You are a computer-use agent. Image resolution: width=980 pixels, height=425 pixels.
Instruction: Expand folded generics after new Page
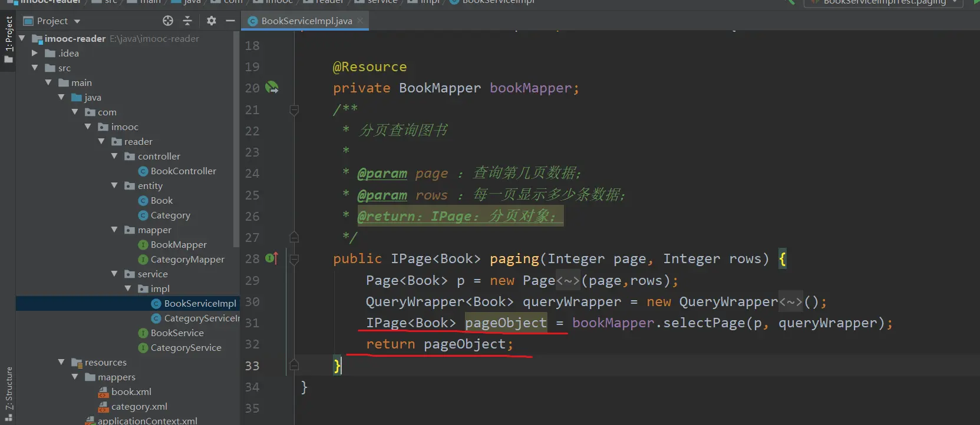(568, 281)
